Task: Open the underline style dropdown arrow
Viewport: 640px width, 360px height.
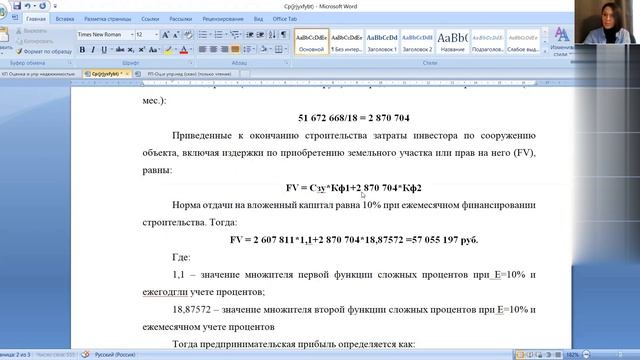Action: coord(111,50)
